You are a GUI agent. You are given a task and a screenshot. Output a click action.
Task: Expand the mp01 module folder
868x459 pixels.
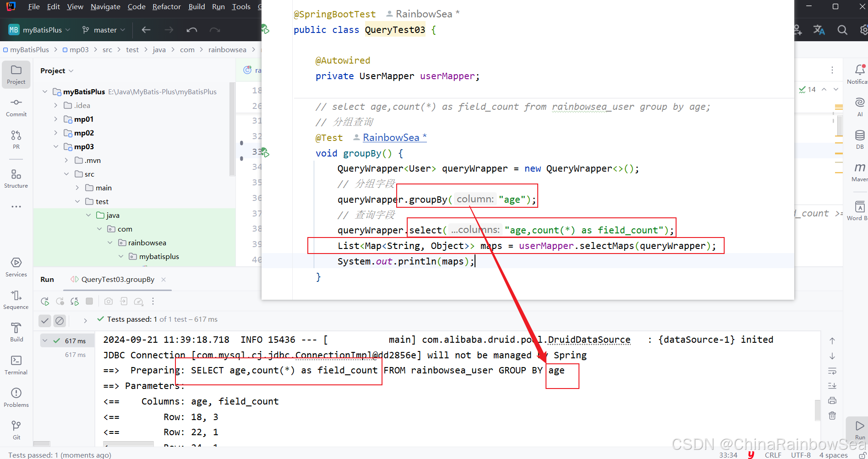pyautogui.click(x=56, y=119)
